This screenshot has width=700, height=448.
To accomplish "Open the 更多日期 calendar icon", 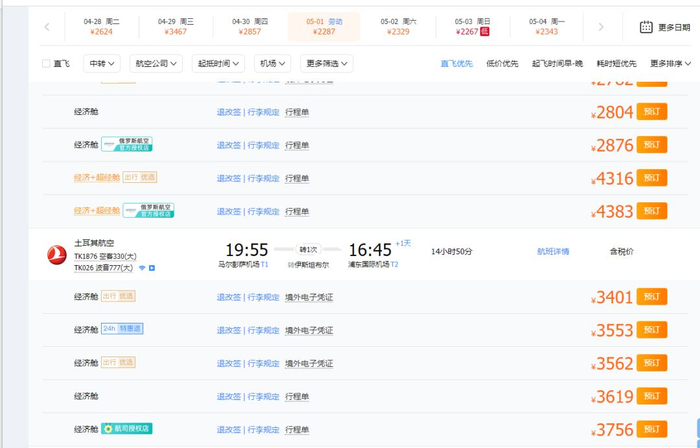I will point(646,27).
